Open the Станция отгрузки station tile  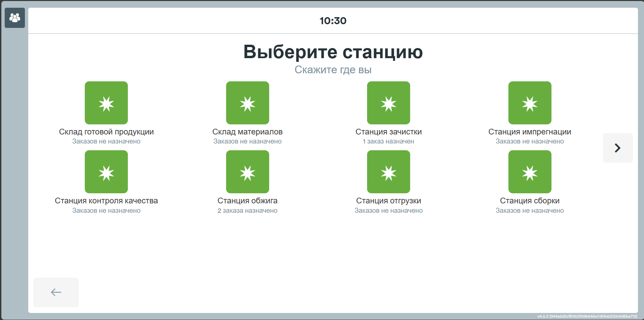pos(389,172)
